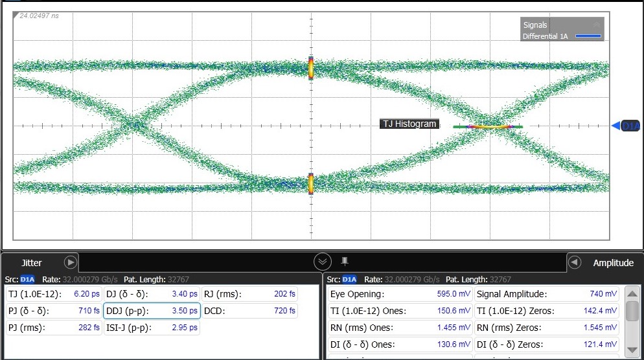
Task: Open the Jitter results tab
Action: click(x=32, y=263)
